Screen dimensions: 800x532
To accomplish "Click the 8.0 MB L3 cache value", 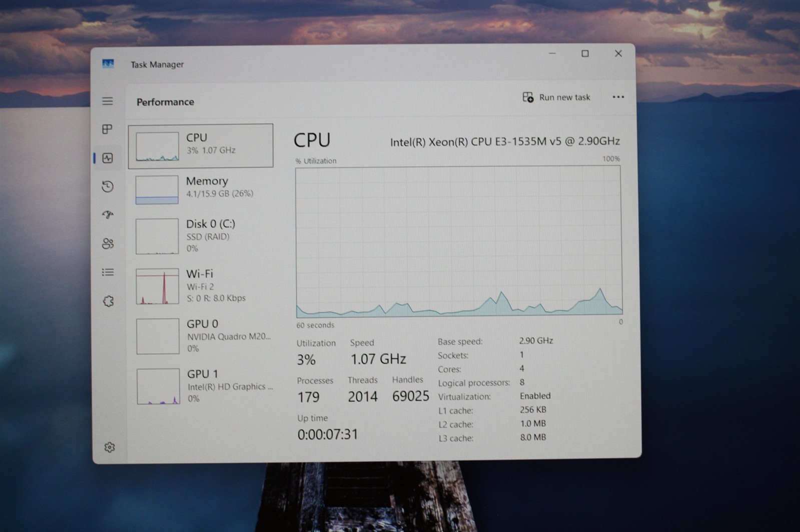I will (533, 437).
